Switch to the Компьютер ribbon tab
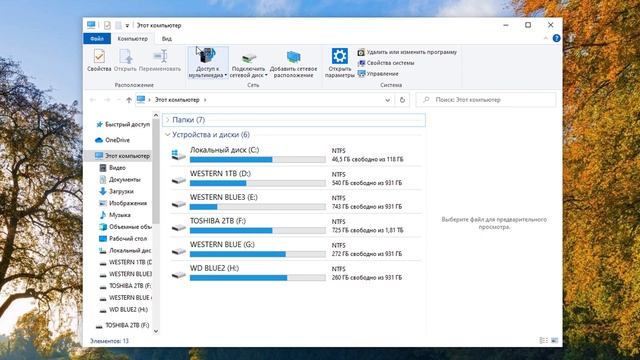Screen dimensions: 640x360 click(x=133, y=39)
